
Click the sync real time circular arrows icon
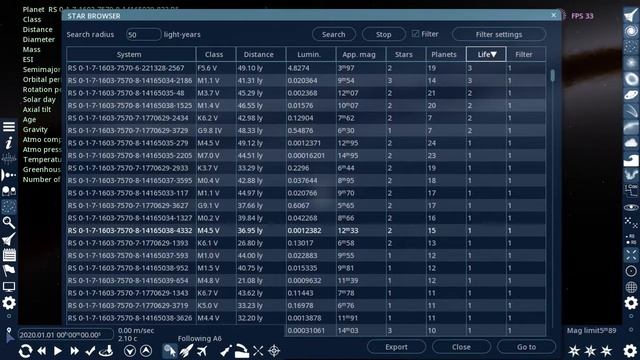click(25, 351)
